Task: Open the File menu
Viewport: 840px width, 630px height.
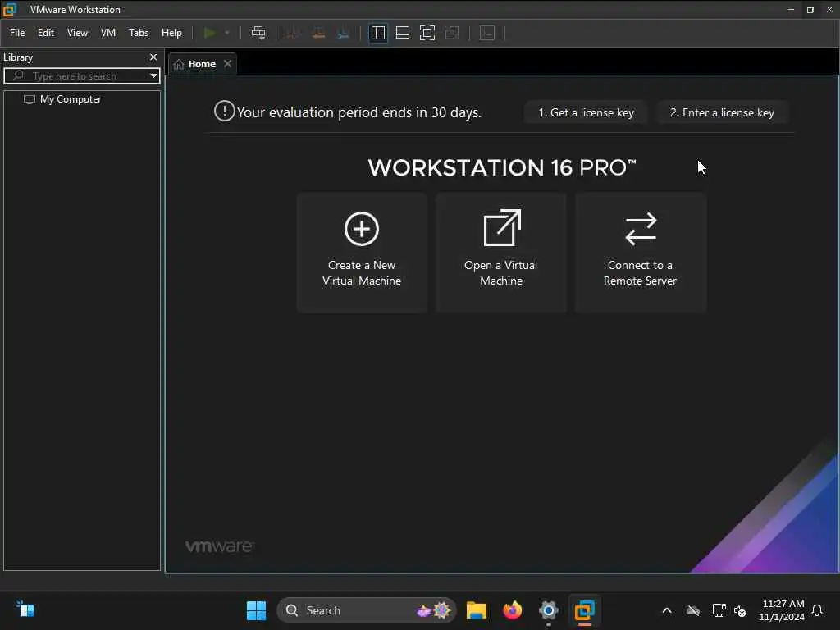Action: point(17,33)
